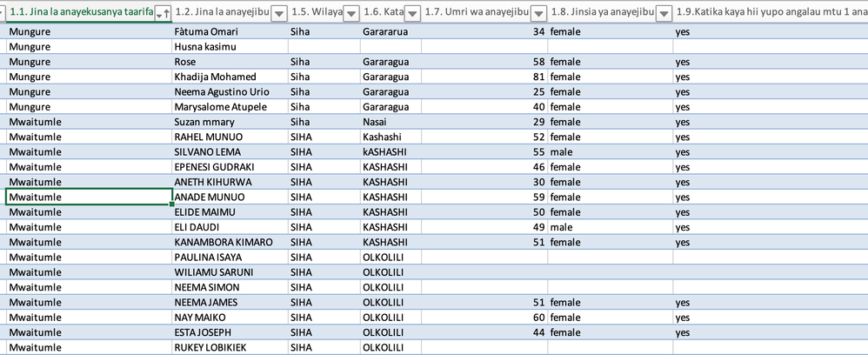The image size is (868, 355).
Task: Select the Siha cell in Rose's row
Action: click(324, 62)
